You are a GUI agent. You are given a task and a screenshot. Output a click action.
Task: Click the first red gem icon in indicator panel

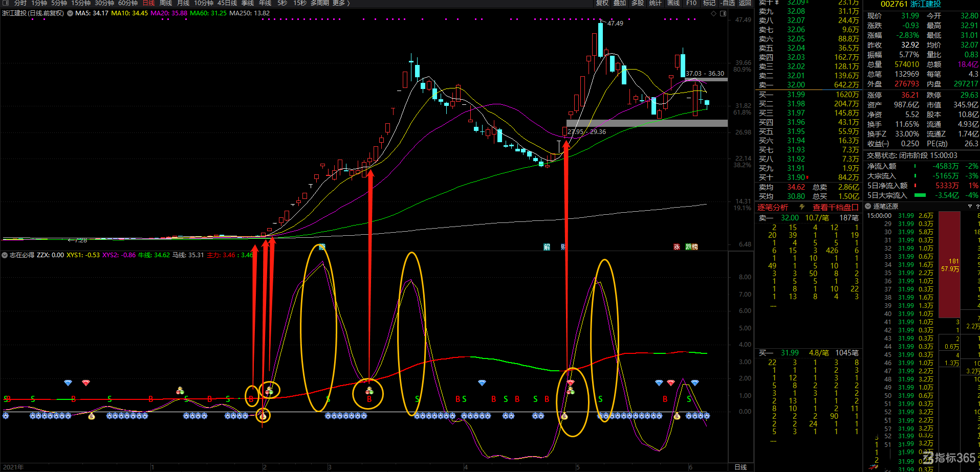[85, 383]
